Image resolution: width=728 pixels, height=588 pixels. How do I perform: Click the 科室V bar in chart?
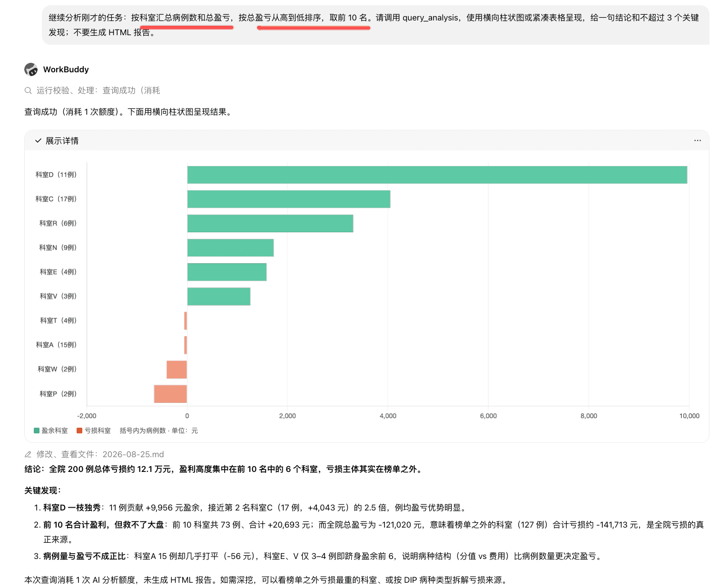219,296
